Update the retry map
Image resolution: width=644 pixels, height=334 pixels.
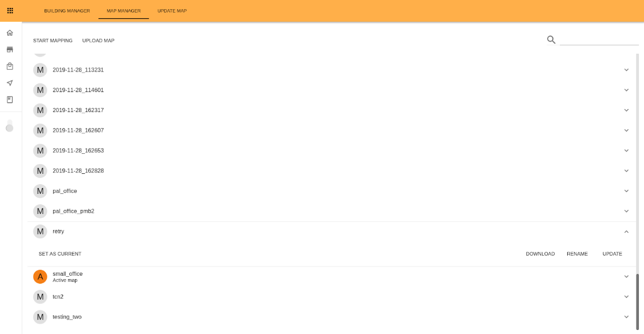point(612,254)
